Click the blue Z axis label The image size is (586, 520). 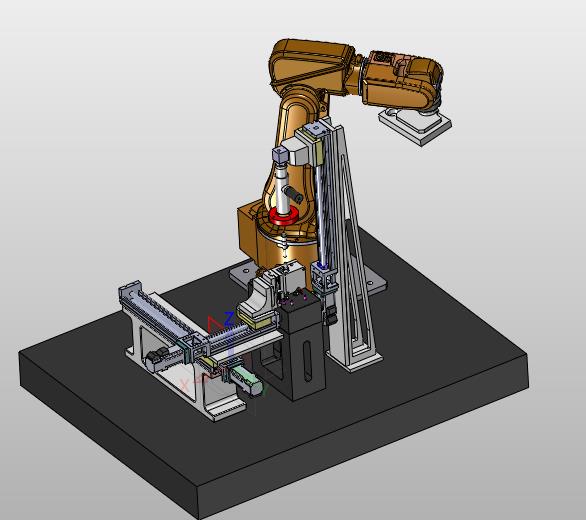pyautogui.click(x=228, y=319)
